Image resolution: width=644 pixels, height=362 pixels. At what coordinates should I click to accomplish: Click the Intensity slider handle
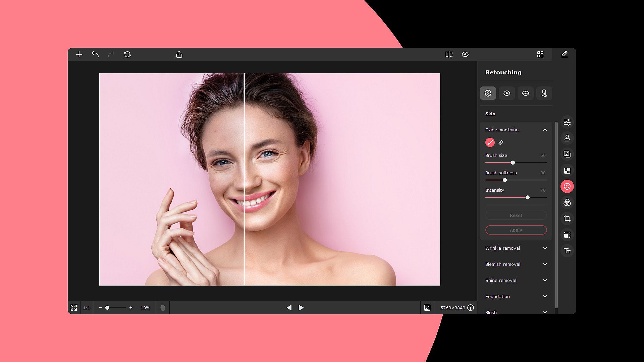pyautogui.click(x=528, y=197)
